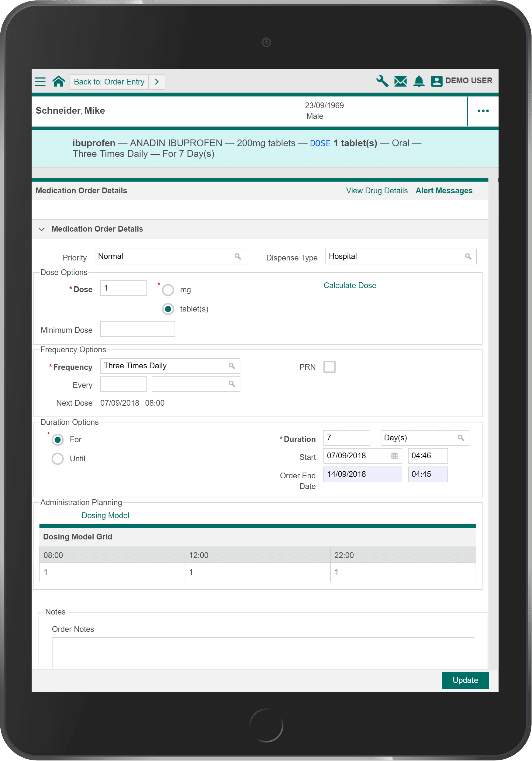
Task: Open the hamburger navigation menu
Action: tap(40, 81)
